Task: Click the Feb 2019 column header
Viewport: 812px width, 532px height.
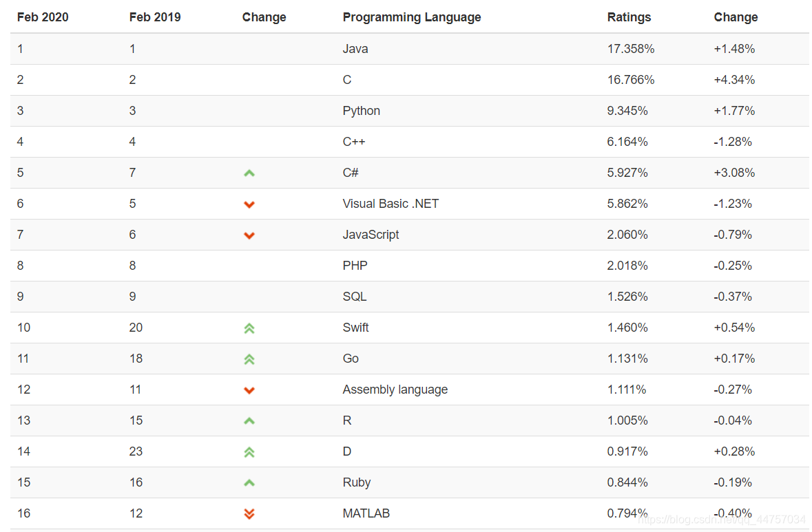Action: coord(155,17)
